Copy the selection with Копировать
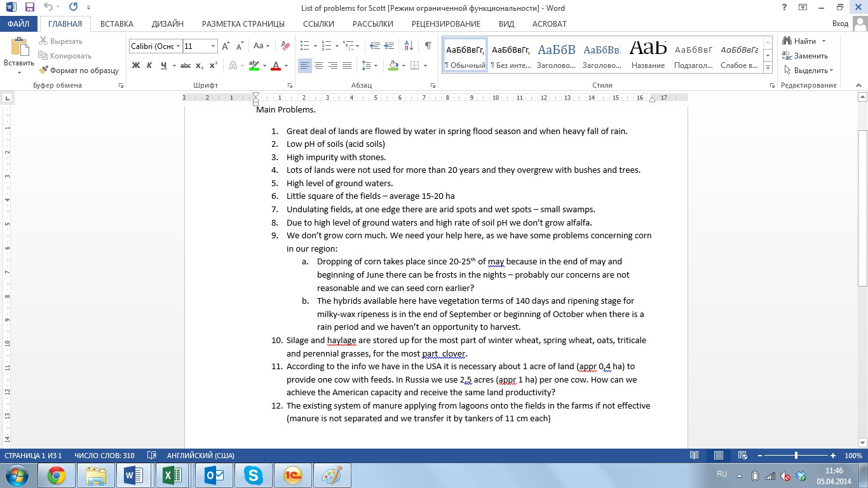 pos(65,56)
